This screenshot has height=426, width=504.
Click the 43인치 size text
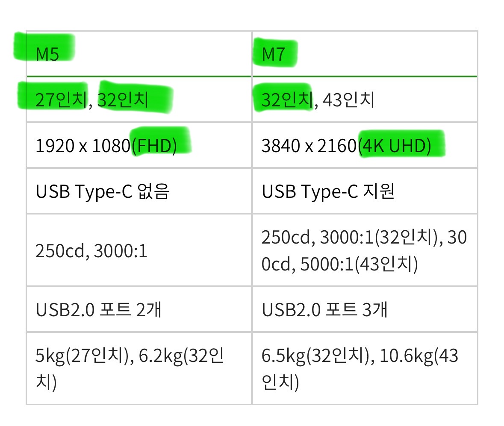[349, 100]
